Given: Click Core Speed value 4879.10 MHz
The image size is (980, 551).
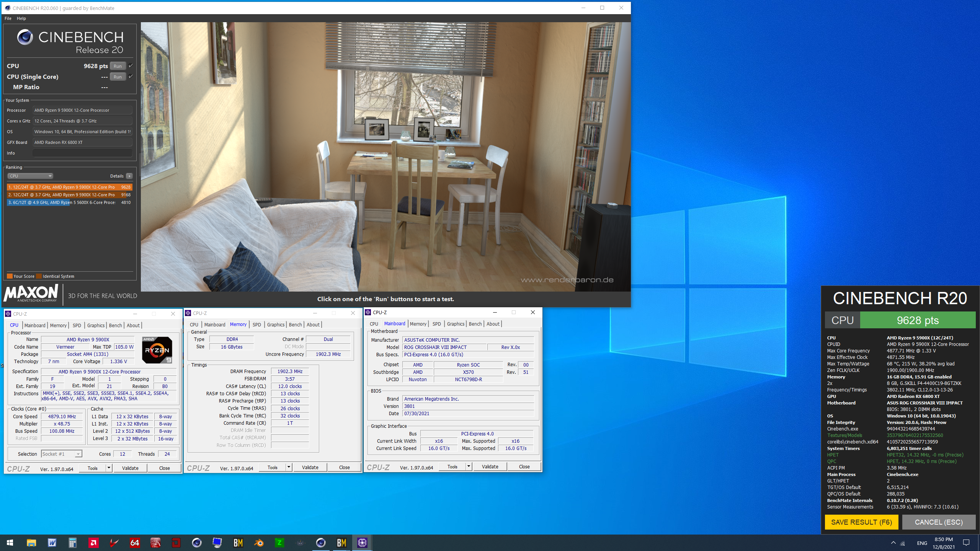Looking at the screenshot, I should [62, 416].
